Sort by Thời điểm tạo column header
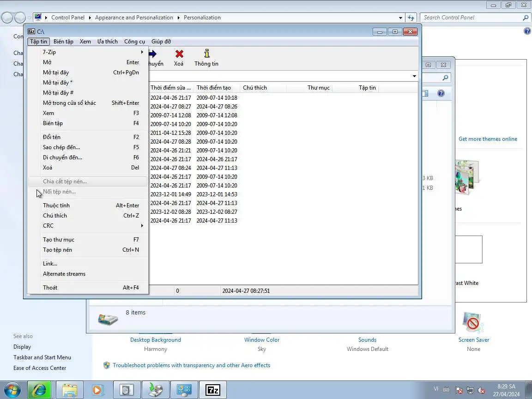Image resolution: width=532 pixels, height=399 pixels. pos(217,88)
